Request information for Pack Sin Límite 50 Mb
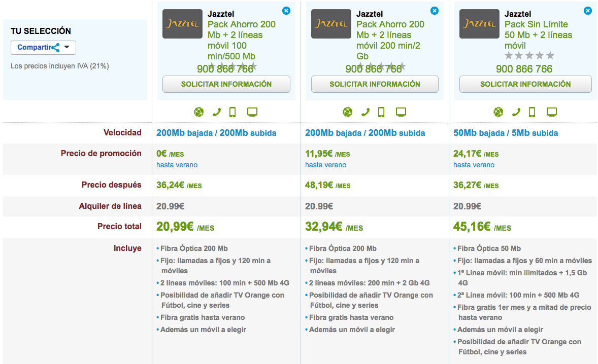The height and width of the screenshot is (364, 598). click(x=525, y=84)
